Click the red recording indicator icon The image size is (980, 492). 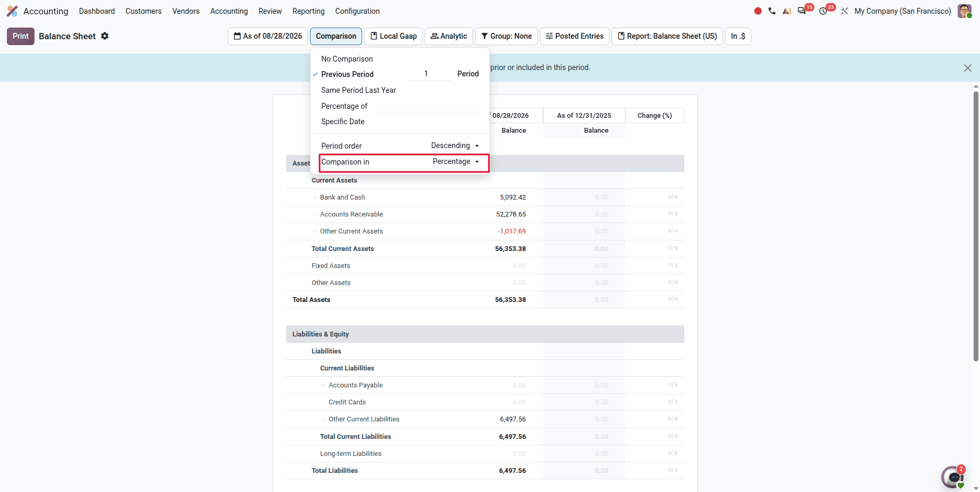[758, 11]
